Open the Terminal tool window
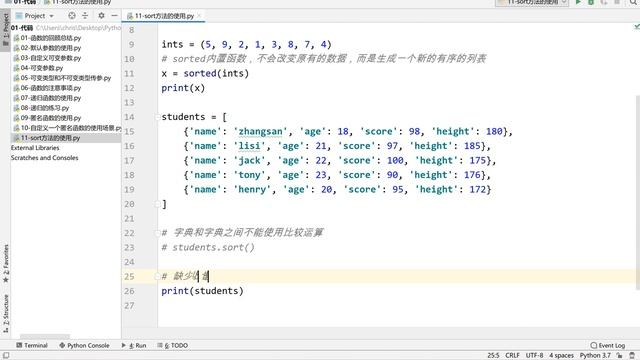 [x=32, y=345]
